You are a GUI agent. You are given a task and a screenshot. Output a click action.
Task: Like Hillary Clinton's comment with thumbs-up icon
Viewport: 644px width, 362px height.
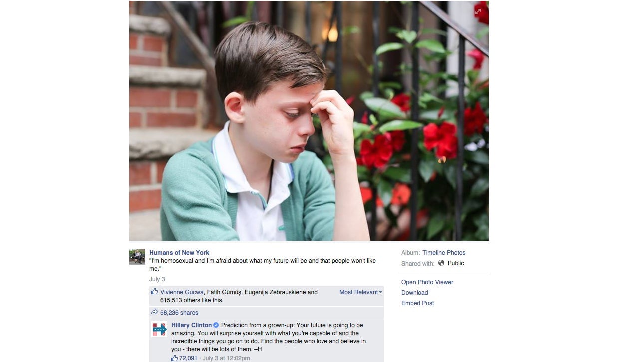click(175, 358)
